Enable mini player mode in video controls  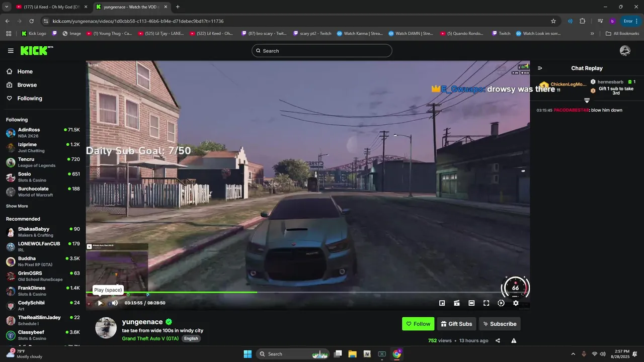(x=442, y=303)
